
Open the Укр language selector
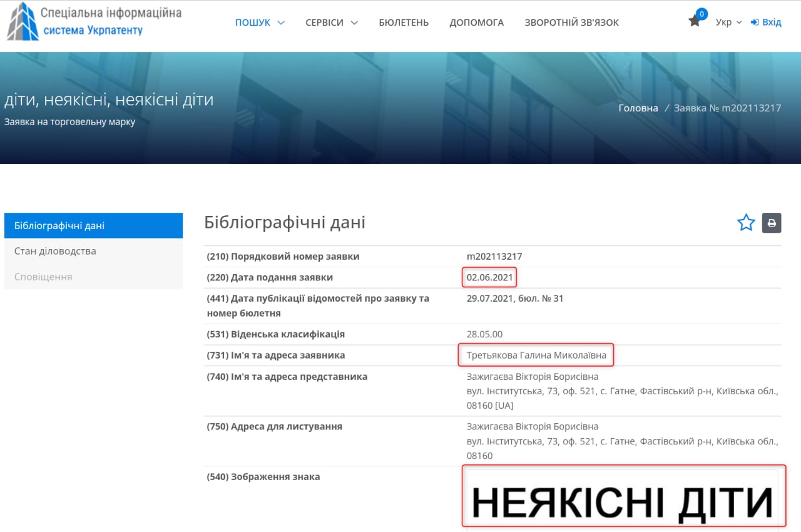point(728,23)
